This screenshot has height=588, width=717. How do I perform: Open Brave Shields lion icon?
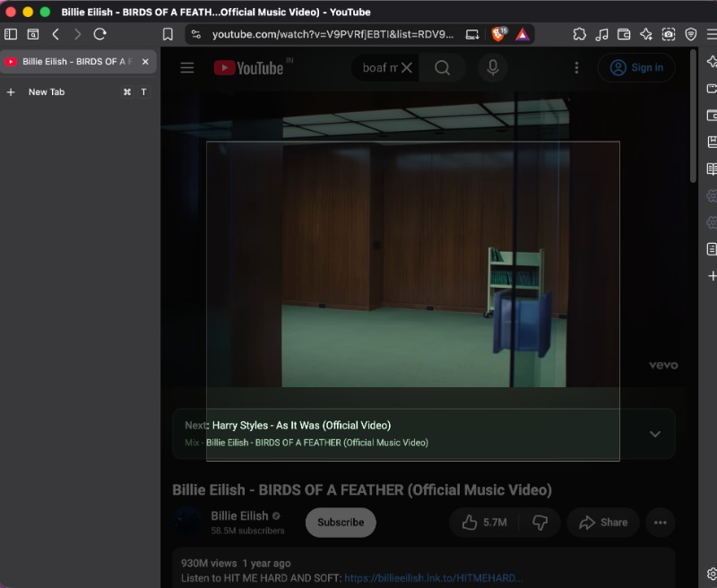[x=498, y=34]
